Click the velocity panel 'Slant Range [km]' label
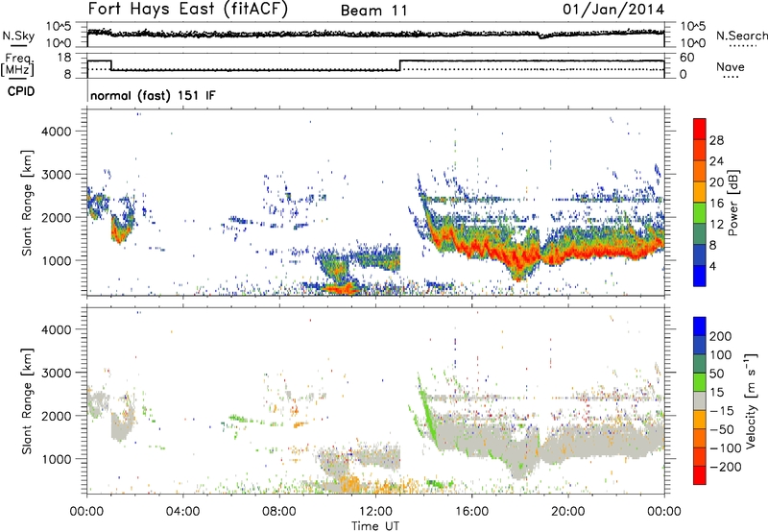 27,401
